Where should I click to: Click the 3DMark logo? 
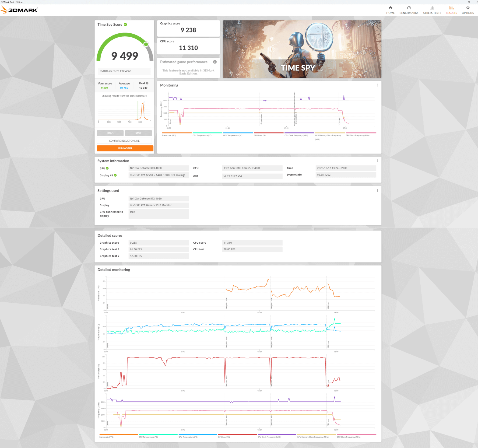point(19,10)
